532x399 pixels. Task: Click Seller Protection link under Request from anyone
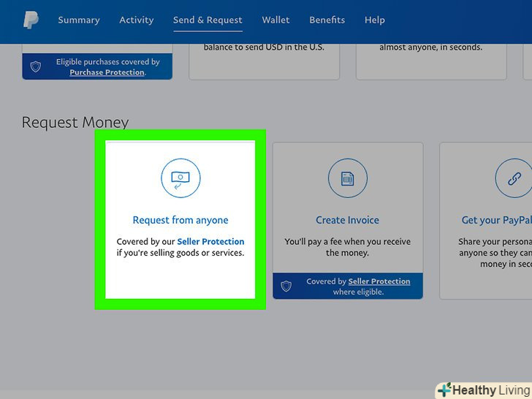[x=210, y=242]
